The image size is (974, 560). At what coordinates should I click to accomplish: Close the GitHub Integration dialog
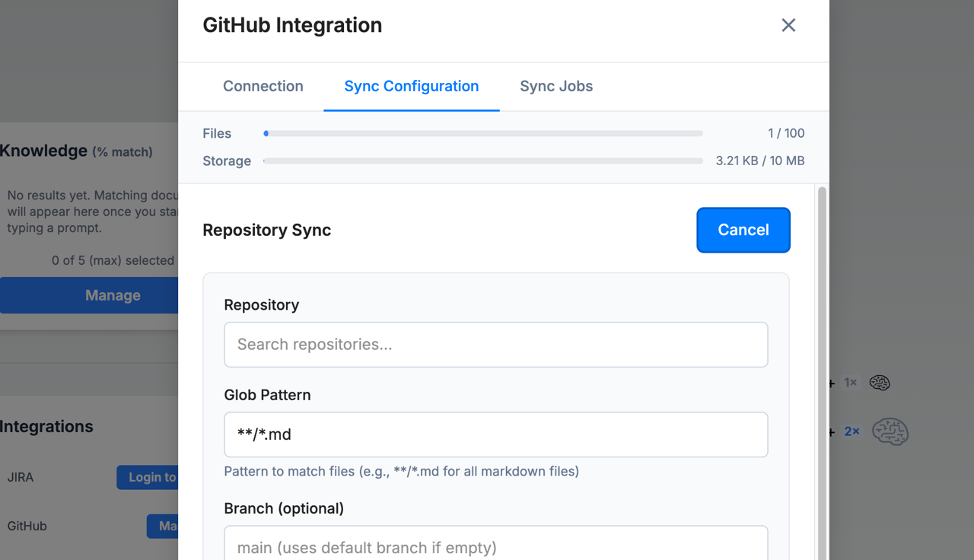tap(788, 25)
